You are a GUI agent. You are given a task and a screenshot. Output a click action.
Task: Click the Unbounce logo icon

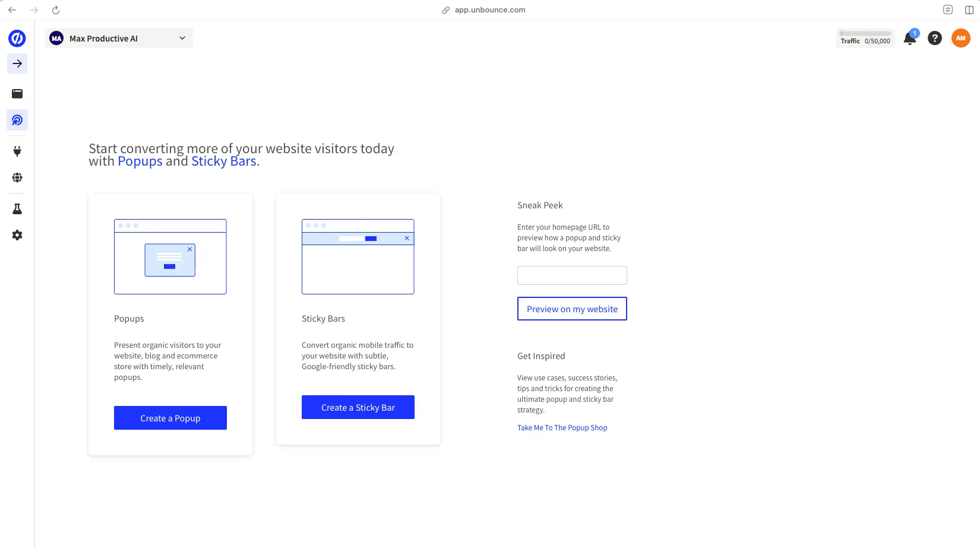tap(17, 38)
